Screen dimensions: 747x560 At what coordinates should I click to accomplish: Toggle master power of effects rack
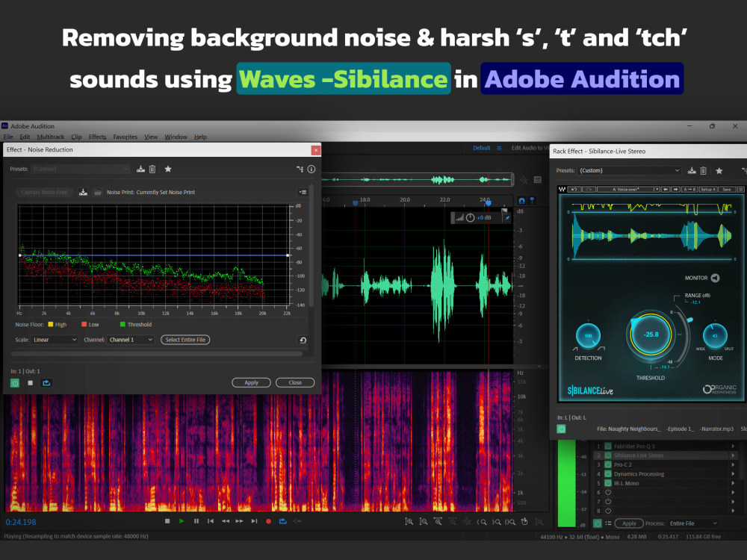point(598,523)
